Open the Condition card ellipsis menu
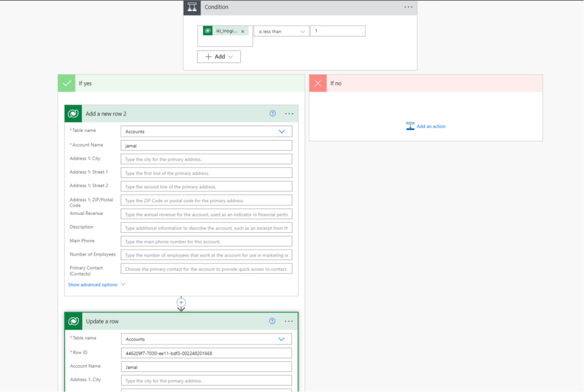Image resolution: width=584 pixels, height=392 pixels. pos(408,7)
